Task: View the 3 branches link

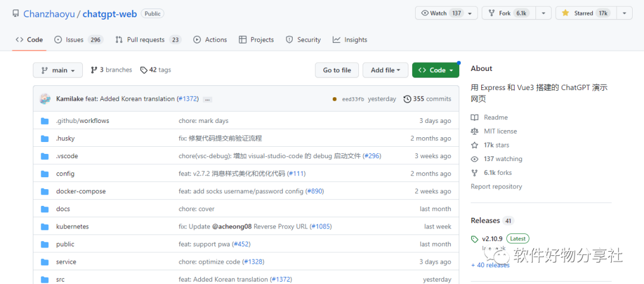Action: (x=112, y=70)
